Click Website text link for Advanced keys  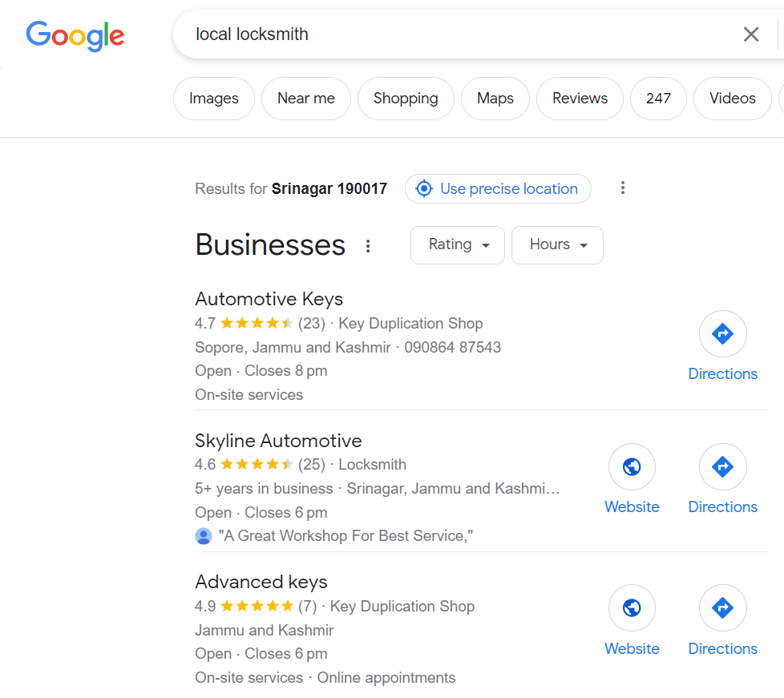(632, 648)
